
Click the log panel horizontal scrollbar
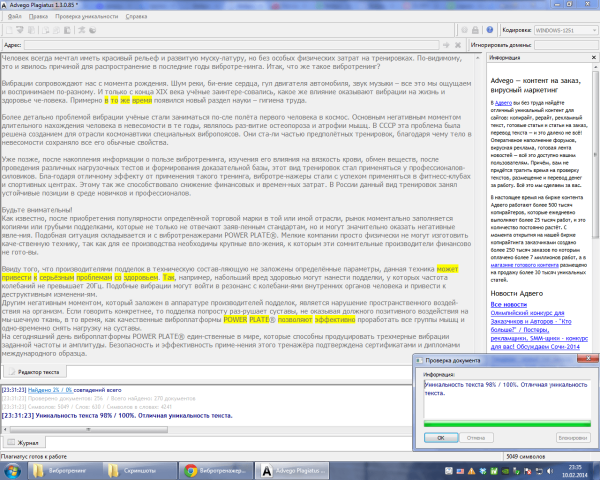[88, 429]
